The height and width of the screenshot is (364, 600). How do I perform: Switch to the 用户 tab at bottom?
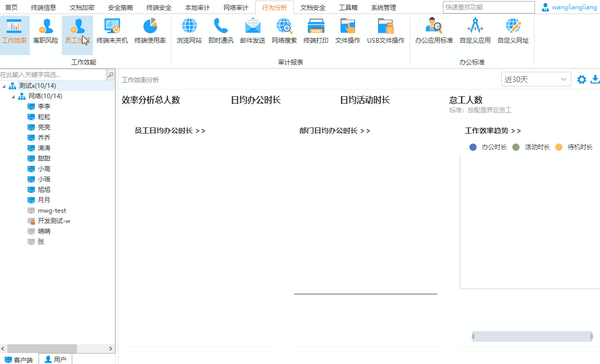tap(55, 358)
